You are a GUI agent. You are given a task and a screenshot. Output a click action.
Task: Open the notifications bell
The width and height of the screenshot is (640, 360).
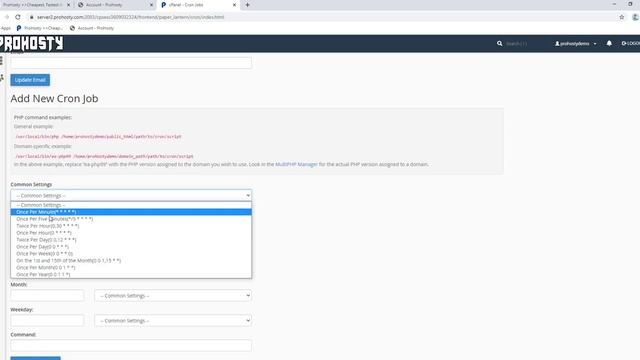pyautogui.click(x=609, y=43)
